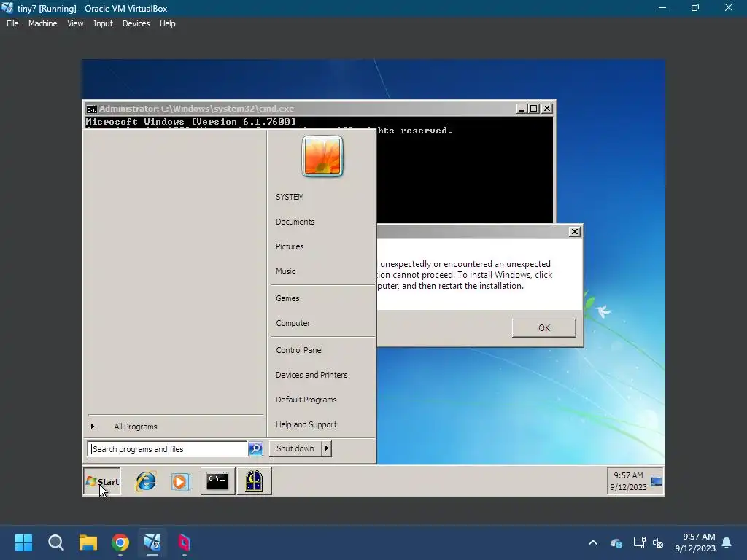747x560 pixels.
Task: Open the host Windows 11 Start menu
Action: click(23, 542)
